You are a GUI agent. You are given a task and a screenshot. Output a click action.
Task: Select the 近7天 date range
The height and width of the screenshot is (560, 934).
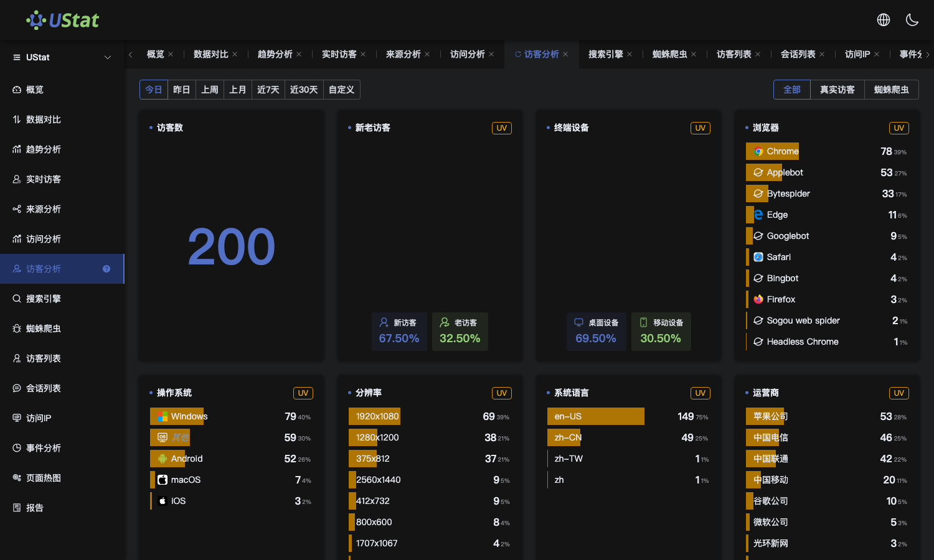click(268, 90)
